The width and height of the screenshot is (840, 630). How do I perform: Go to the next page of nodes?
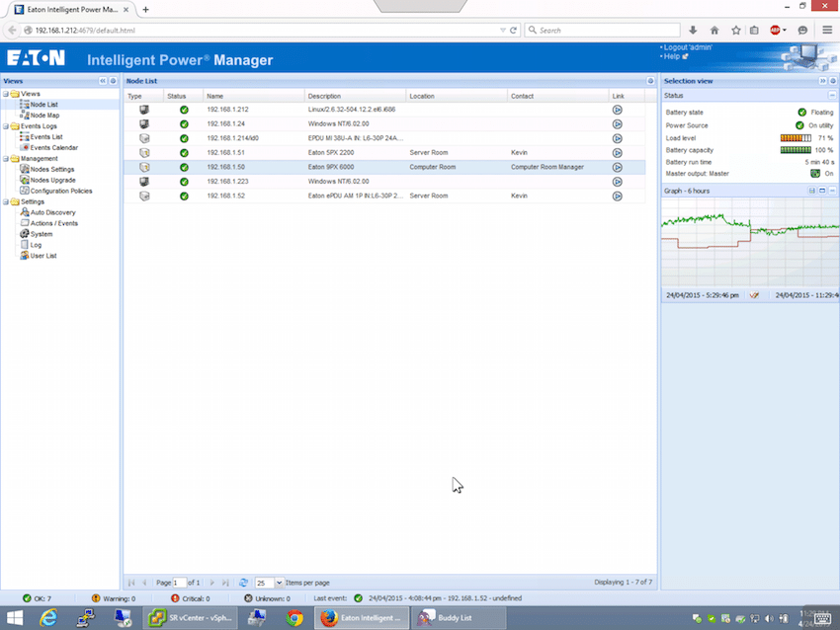click(x=211, y=583)
